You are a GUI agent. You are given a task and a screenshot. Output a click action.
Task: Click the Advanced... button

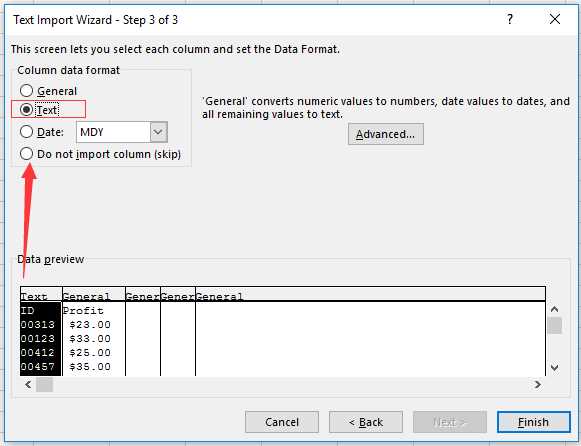pyautogui.click(x=385, y=134)
